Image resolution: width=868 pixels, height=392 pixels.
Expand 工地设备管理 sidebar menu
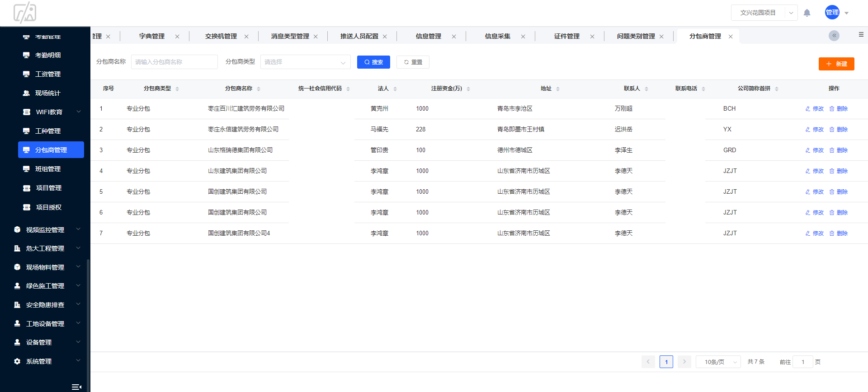pos(78,323)
